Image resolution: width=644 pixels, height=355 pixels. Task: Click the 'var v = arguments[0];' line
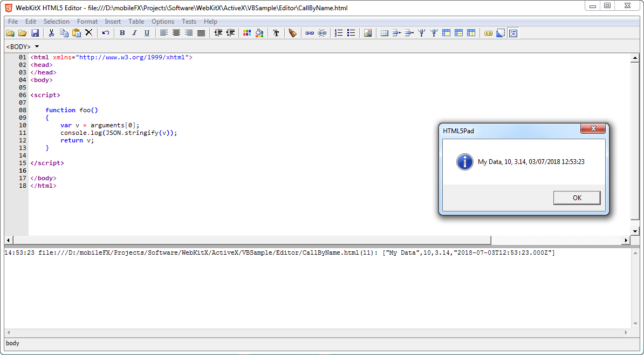coord(100,125)
